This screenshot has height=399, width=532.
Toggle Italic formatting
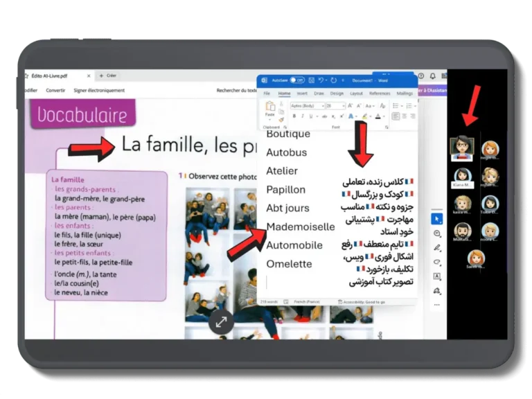pos(302,116)
